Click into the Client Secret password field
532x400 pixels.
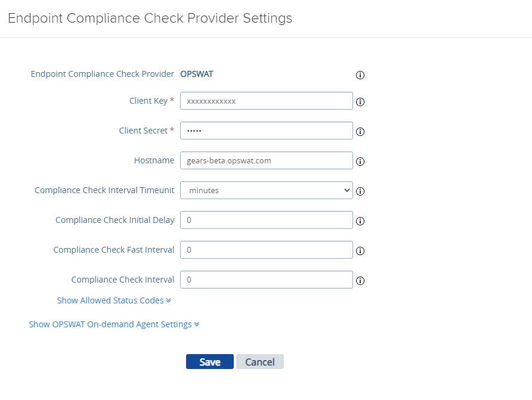pyautogui.click(x=267, y=131)
